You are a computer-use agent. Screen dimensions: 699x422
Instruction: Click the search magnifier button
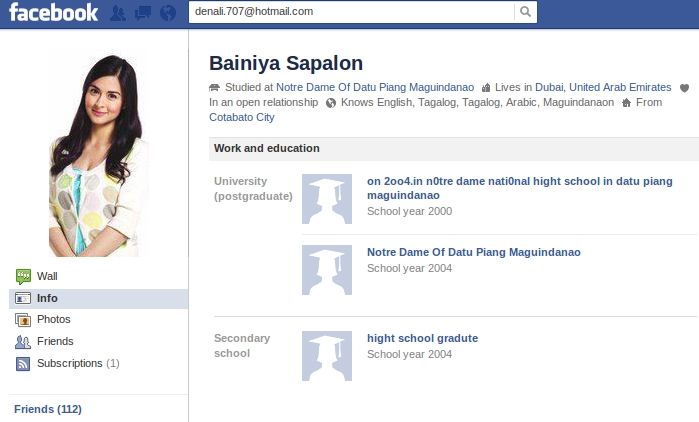click(525, 12)
